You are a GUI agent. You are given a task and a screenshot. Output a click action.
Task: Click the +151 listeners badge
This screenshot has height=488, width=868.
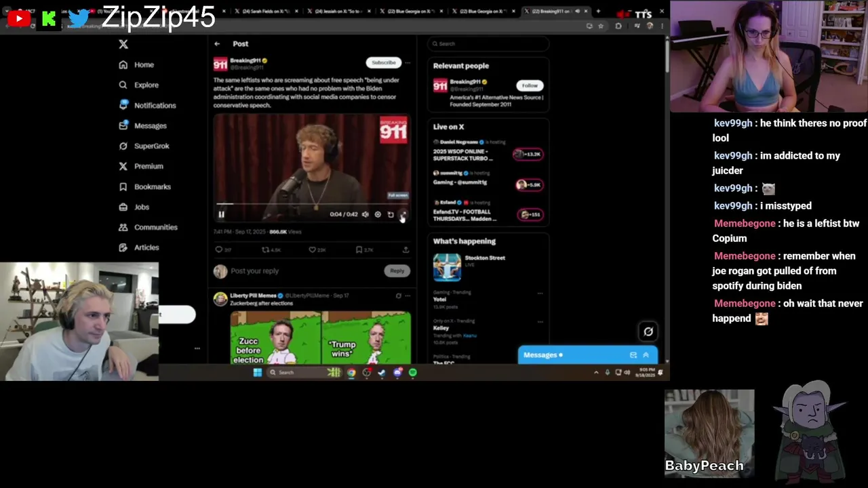click(529, 215)
